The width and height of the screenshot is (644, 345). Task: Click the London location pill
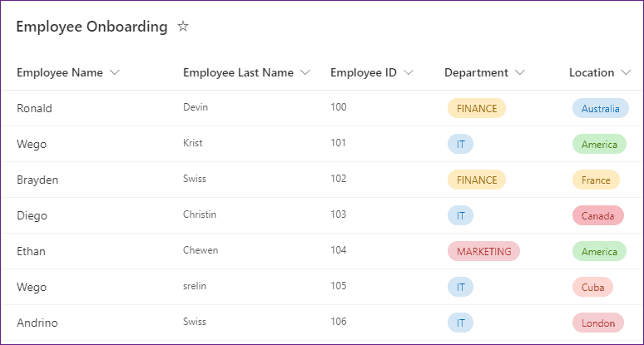point(597,323)
